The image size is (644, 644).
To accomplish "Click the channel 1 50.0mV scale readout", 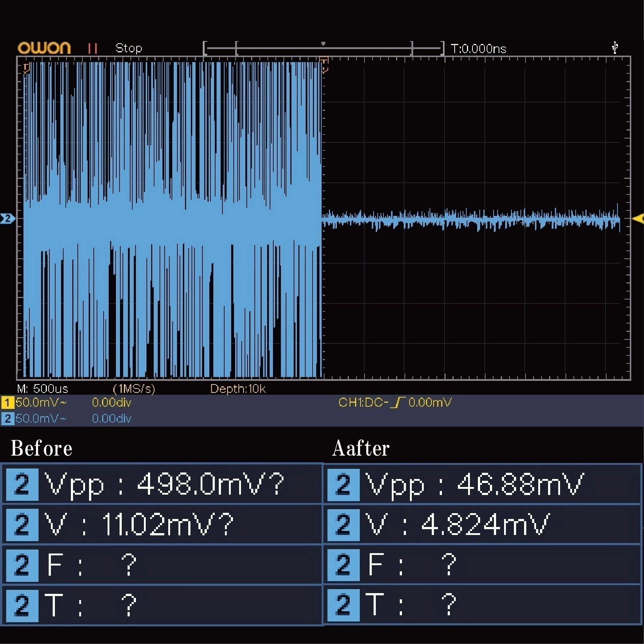I will point(41,403).
